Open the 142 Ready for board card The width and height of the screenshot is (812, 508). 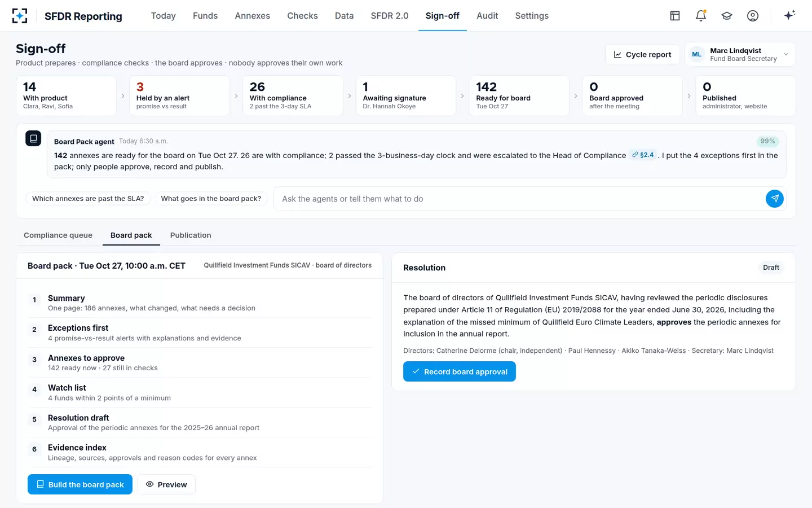point(519,96)
